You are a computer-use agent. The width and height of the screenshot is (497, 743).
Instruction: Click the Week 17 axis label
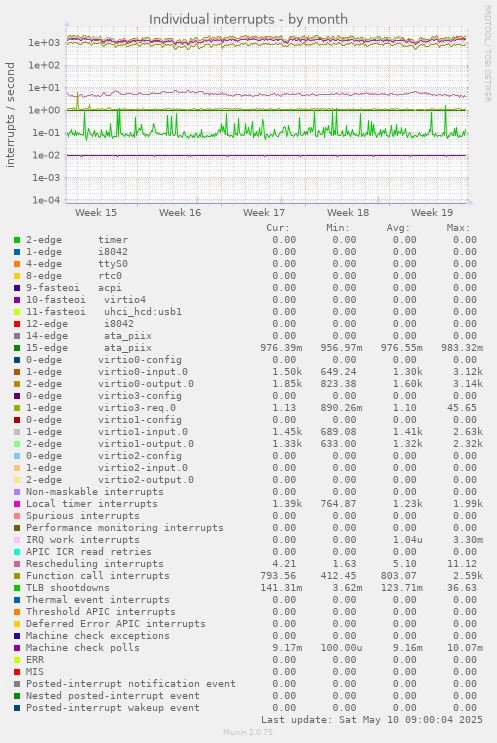(264, 213)
